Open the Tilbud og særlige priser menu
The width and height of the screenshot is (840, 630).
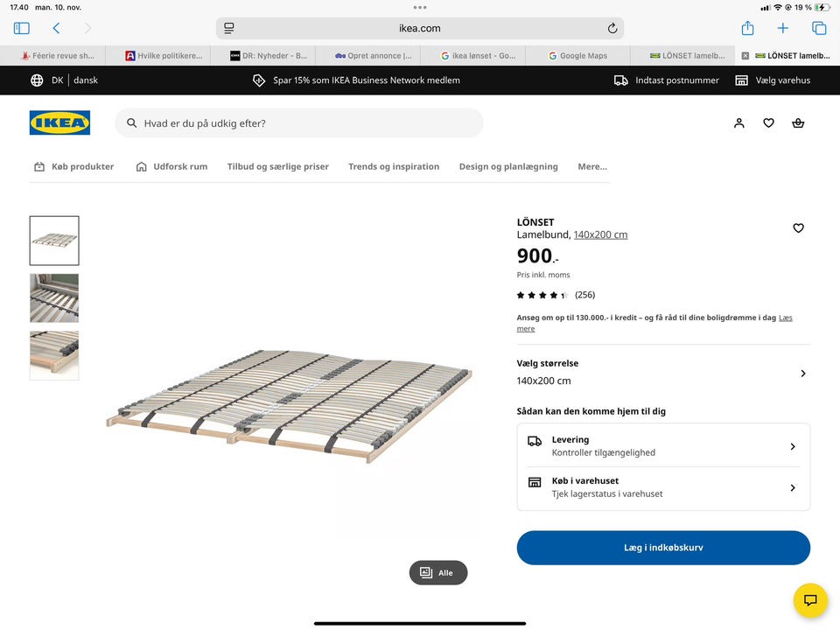277,167
